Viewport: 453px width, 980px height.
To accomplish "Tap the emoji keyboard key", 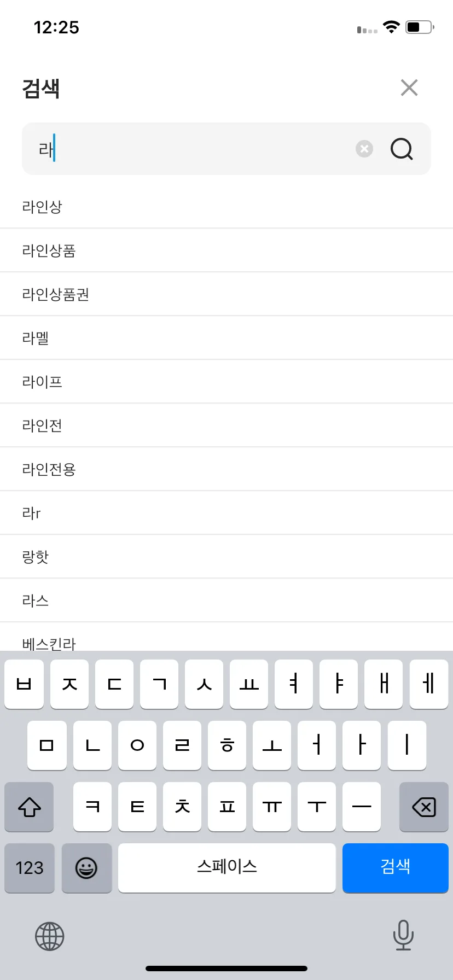I will (86, 868).
